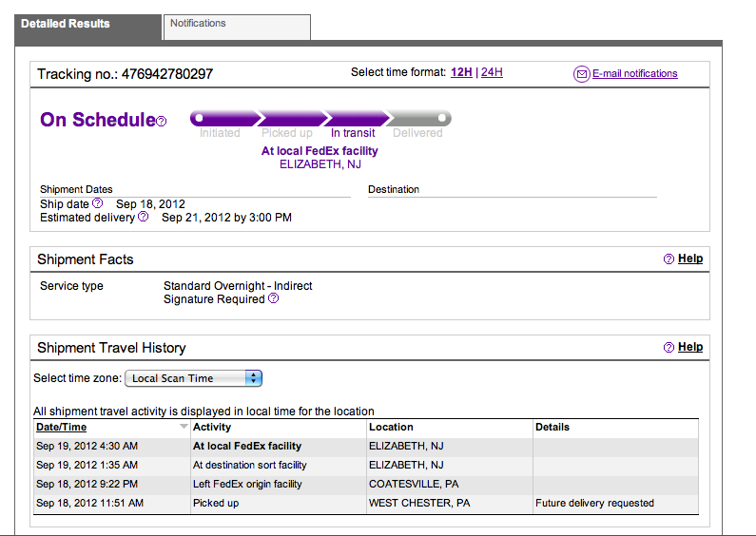Click the e-mail envelope icon
Image resolution: width=756 pixels, height=536 pixels.
click(581, 74)
